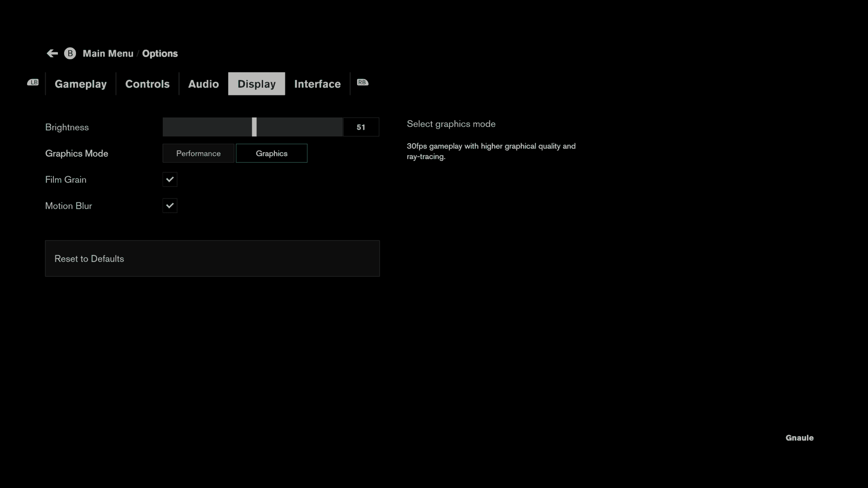Open the Gameplay tab
868x488 pixels.
(80, 84)
